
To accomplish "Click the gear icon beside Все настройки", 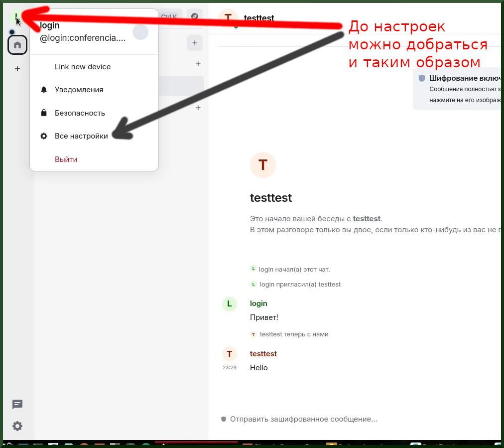I will pyautogui.click(x=44, y=136).
